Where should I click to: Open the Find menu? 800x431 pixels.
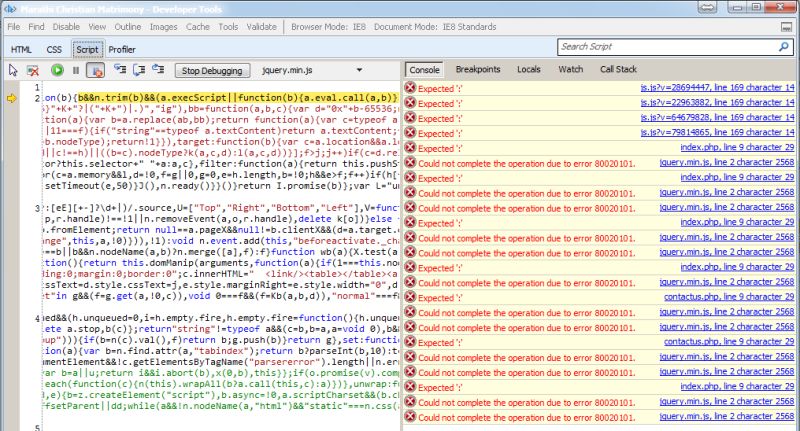click(x=36, y=27)
